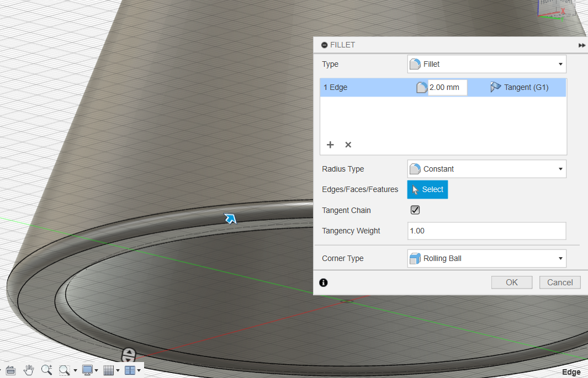Open the Radius Type dropdown showing Constant
The width and height of the screenshot is (588, 378).
click(x=487, y=169)
